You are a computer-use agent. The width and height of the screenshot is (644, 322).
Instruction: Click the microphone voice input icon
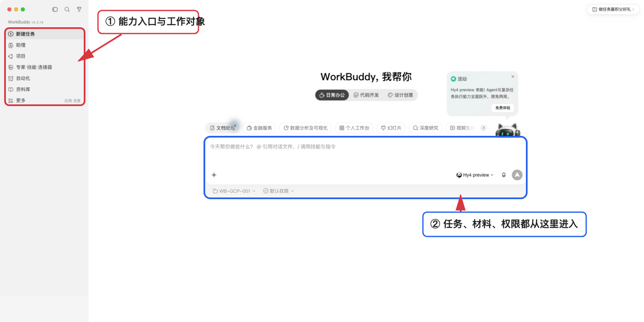pos(504,175)
